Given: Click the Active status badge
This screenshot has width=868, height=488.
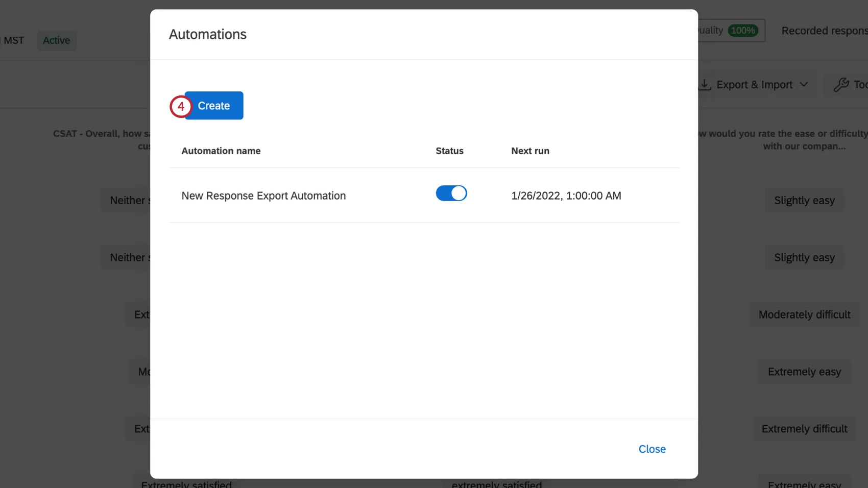Looking at the screenshot, I should 56,40.
